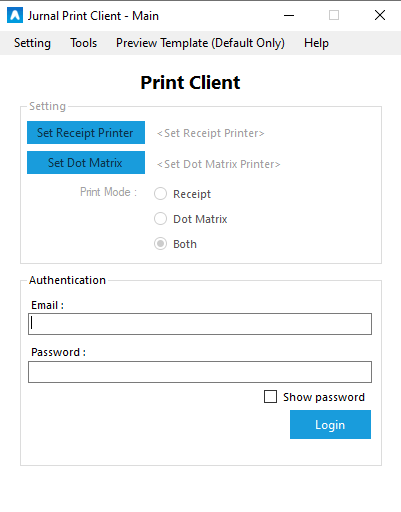Open the Tools menu
The width and height of the screenshot is (401, 512).
point(83,43)
